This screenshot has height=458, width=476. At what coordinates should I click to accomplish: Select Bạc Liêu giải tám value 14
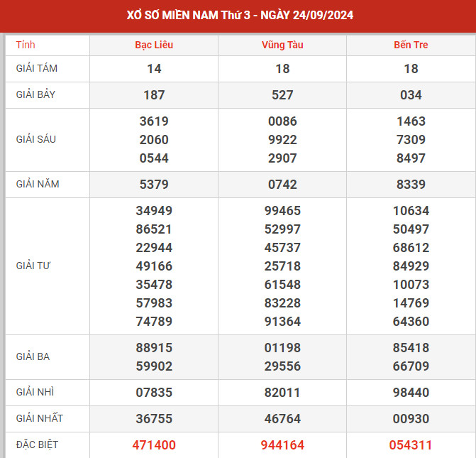coord(154,69)
